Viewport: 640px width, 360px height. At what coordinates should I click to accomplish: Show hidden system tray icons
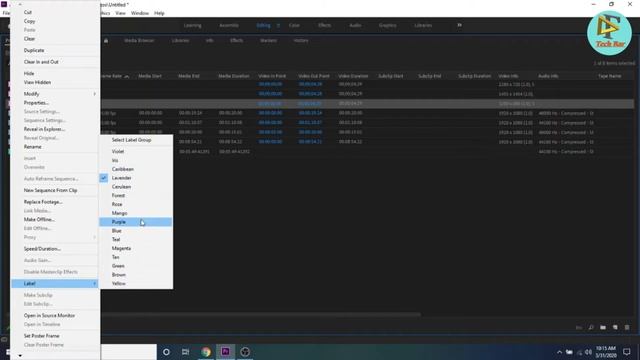coord(559,352)
